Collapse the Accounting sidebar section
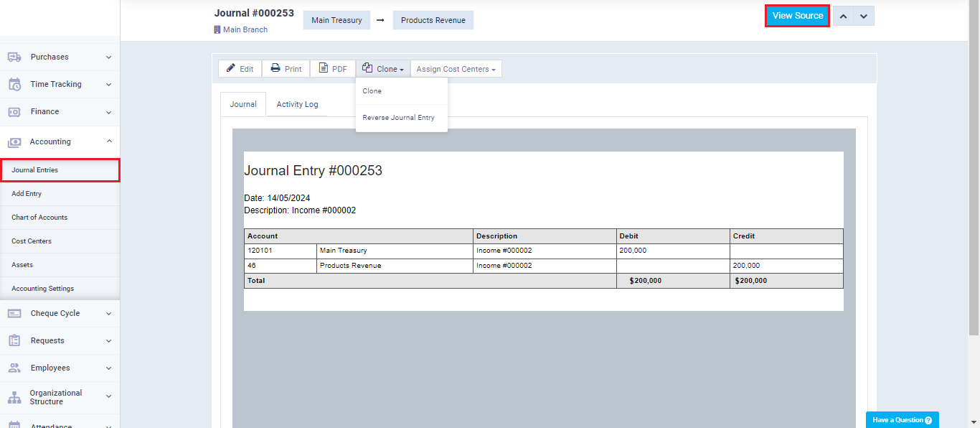Viewport: 980px width, 428px height. [108, 141]
